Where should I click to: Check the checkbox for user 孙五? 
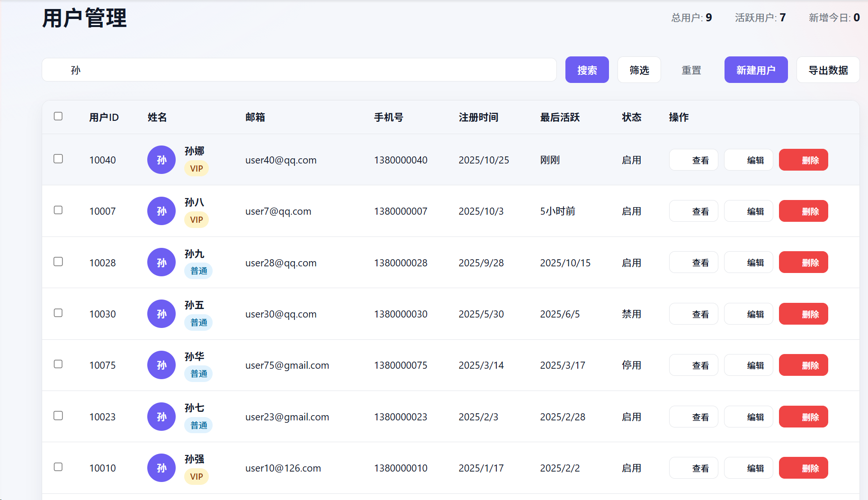(58, 313)
